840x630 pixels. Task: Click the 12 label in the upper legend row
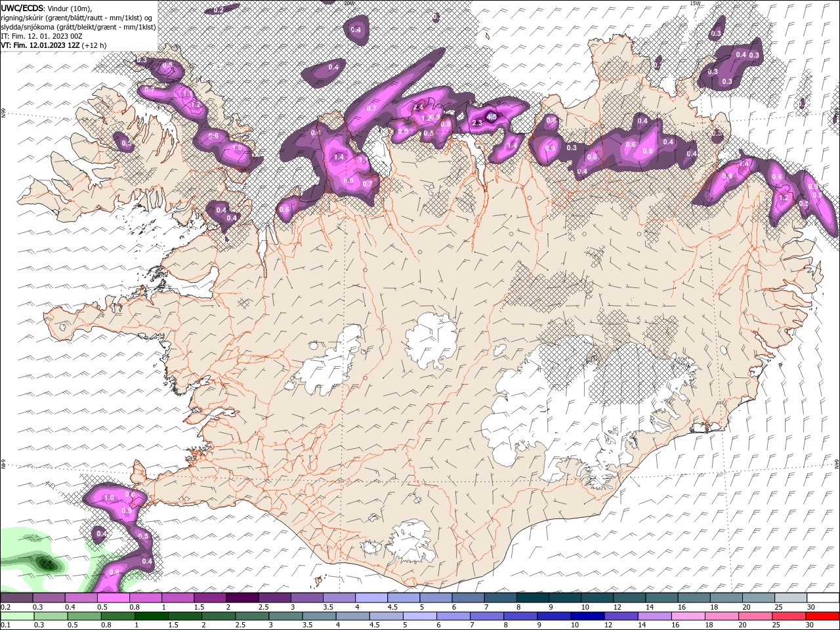(x=617, y=607)
